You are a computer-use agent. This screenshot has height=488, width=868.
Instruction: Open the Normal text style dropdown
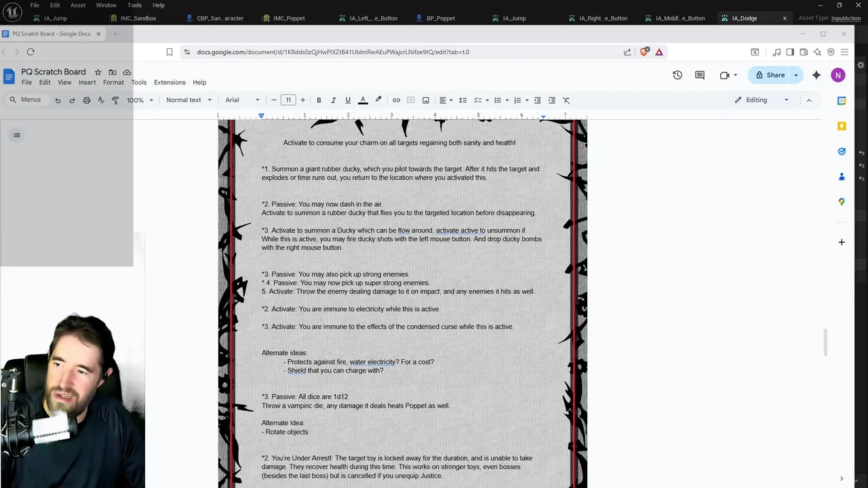(189, 100)
